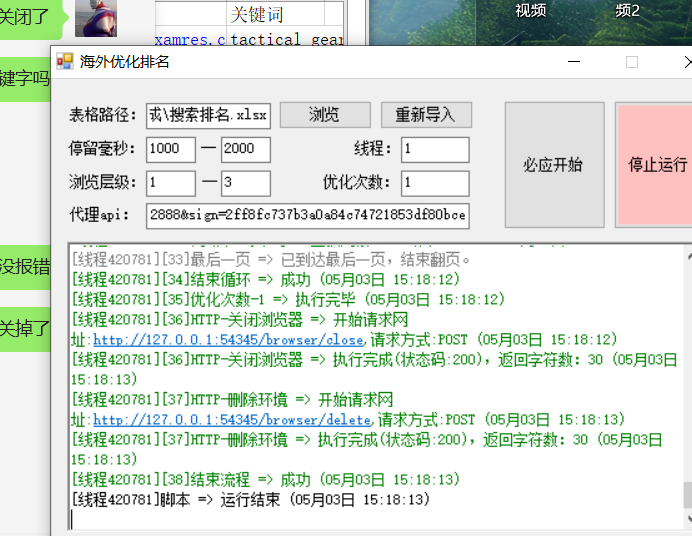Click the 代理api input field

[x=308, y=216]
